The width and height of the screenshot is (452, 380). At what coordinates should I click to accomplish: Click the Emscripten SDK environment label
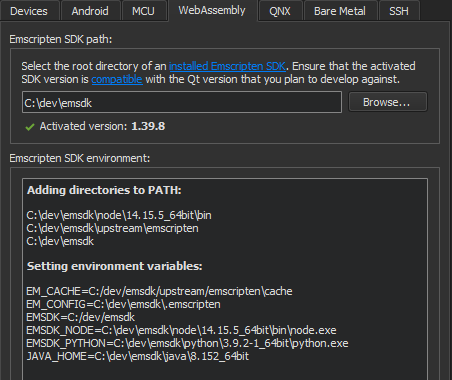coord(80,158)
